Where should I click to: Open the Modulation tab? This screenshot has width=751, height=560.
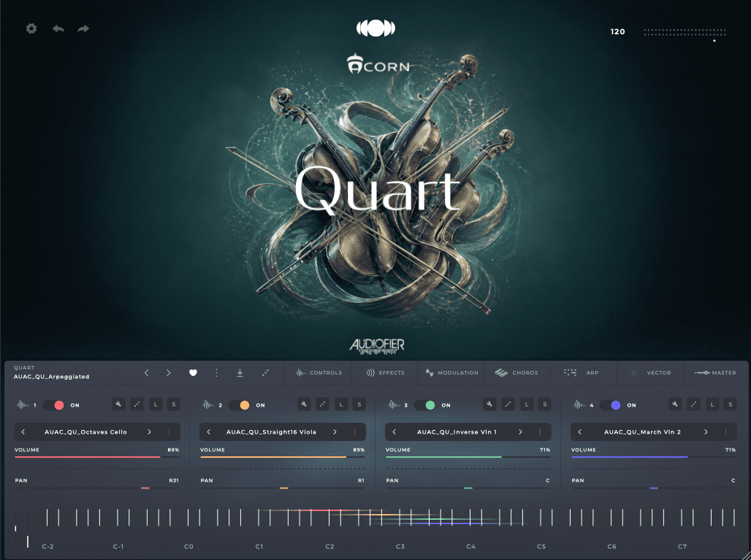(x=451, y=372)
